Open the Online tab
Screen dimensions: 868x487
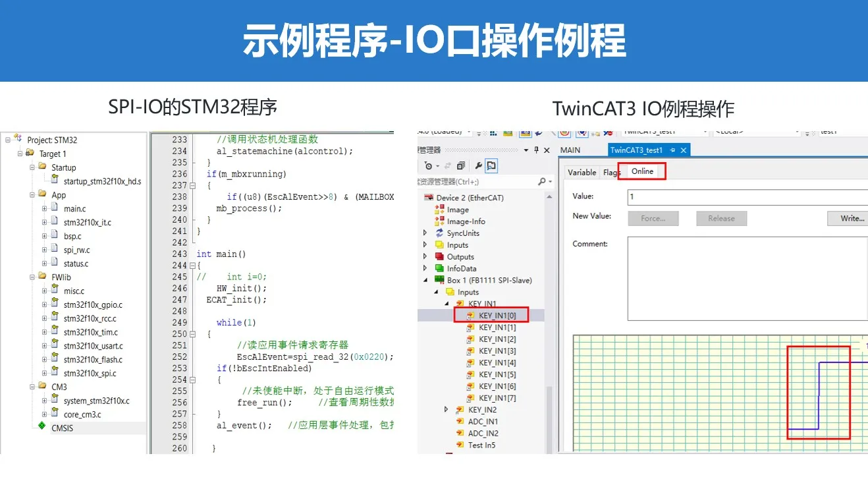pyautogui.click(x=642, y=171)
